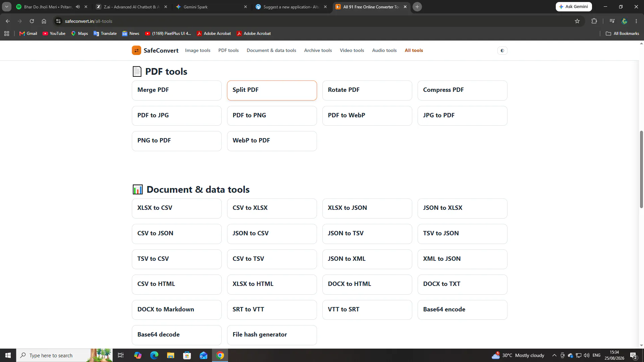Open DOCX to TXT converter
Viewport: 644px width, 362px height.
pos(463,284)
